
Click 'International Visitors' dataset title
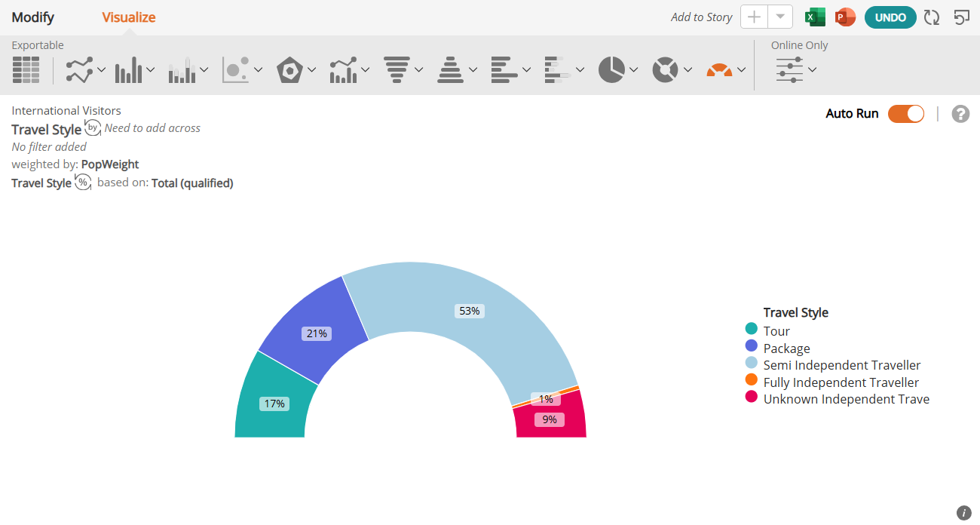[66, 111]
